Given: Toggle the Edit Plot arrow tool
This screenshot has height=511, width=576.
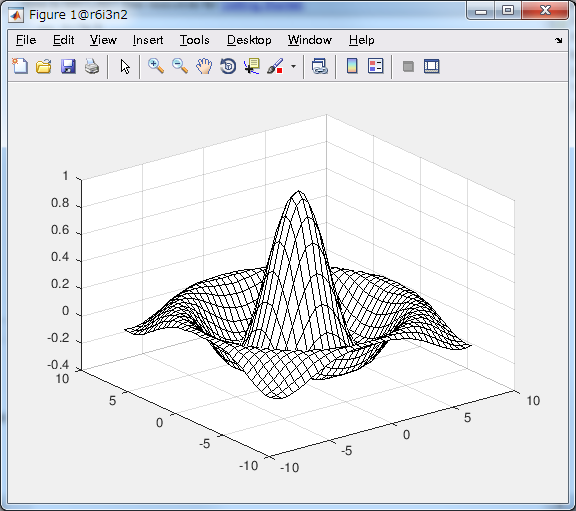Looking at the screenshot, I should point(125,66).
